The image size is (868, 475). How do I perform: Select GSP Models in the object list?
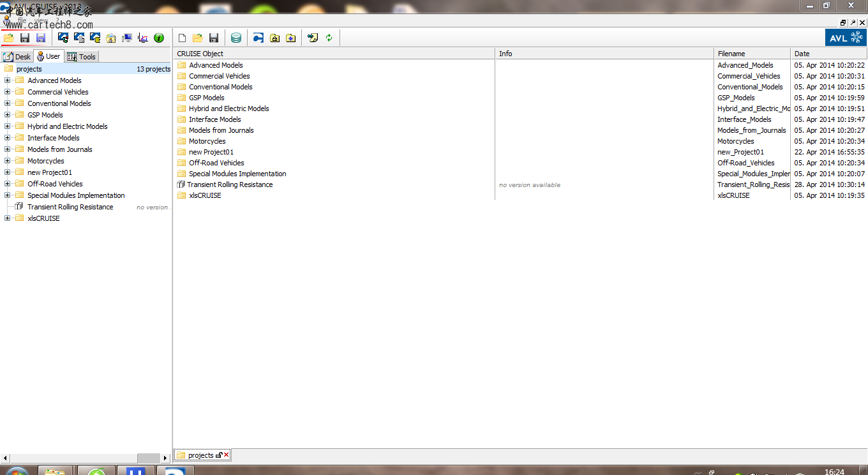pyautogui.click(x=207, y=98)
